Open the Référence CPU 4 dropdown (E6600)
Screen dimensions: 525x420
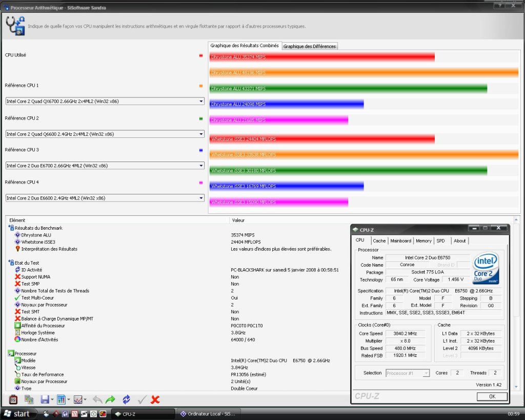pyautogui.click(x=105, y=198)
